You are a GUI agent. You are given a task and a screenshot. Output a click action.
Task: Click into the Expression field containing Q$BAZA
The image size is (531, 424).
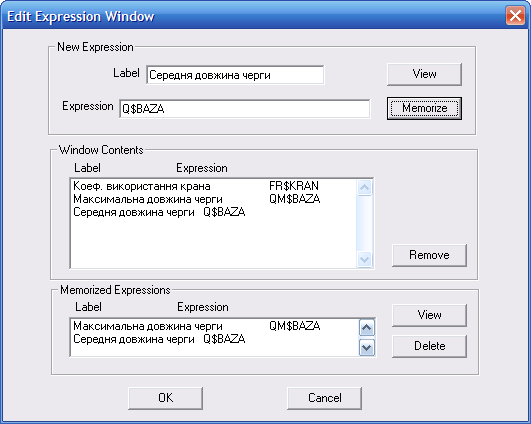(245, 109)
